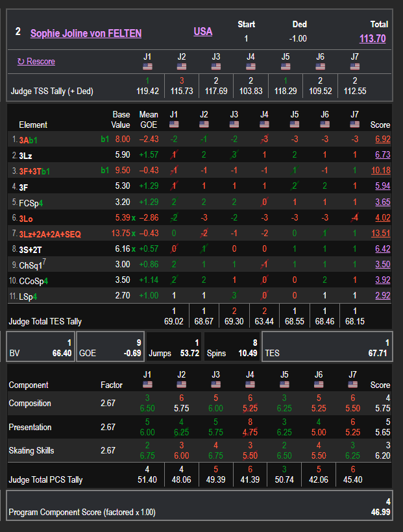This screenshot has width=403, height=532.
Task: Click the J5 flag in the Element table header
Action: point(294,125)
